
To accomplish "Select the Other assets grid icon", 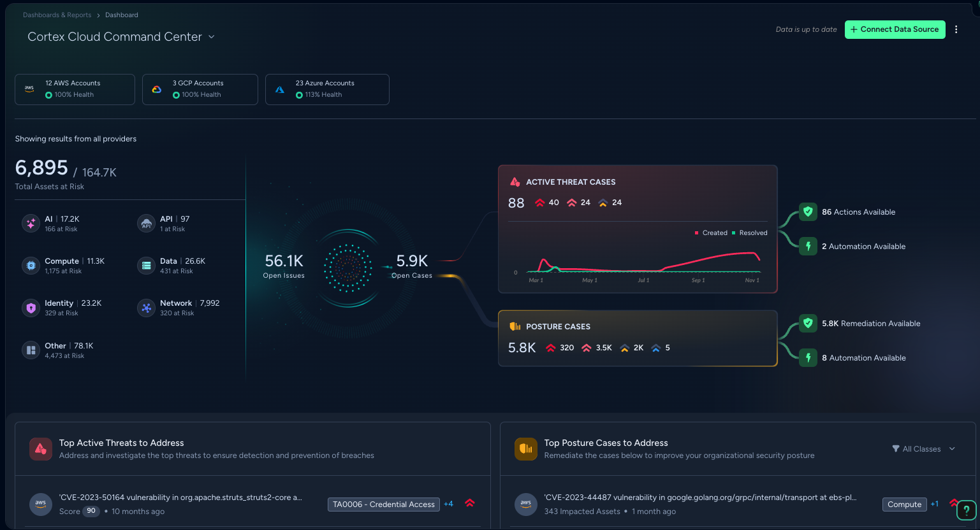I will point(31,350).
